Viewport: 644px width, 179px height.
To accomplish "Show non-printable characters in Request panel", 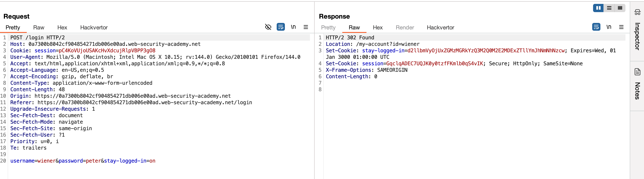I will (x=293, y=27).
